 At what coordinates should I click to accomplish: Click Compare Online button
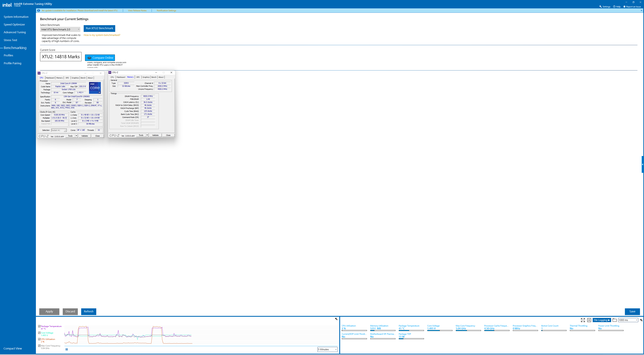pos(100,58)
